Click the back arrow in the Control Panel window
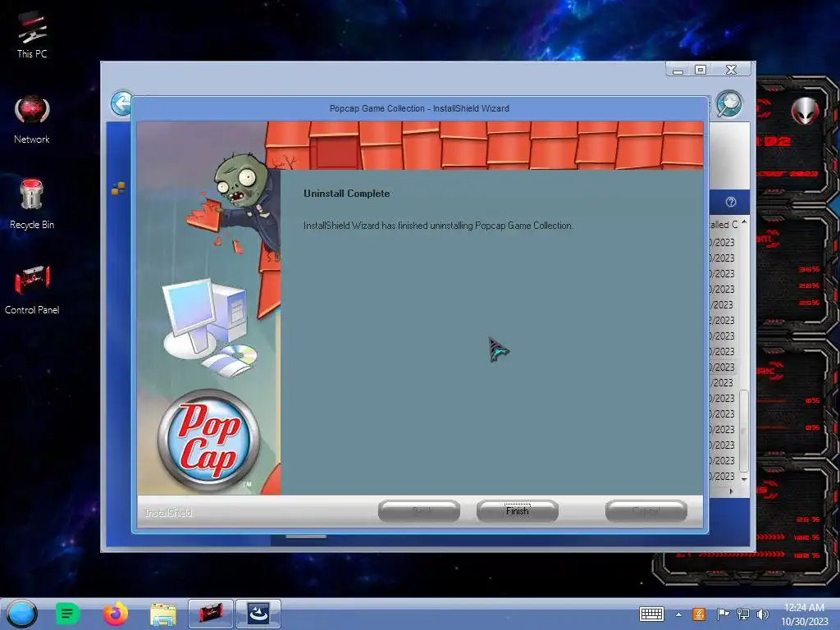 pyautogui.click(x=121, y=103)
